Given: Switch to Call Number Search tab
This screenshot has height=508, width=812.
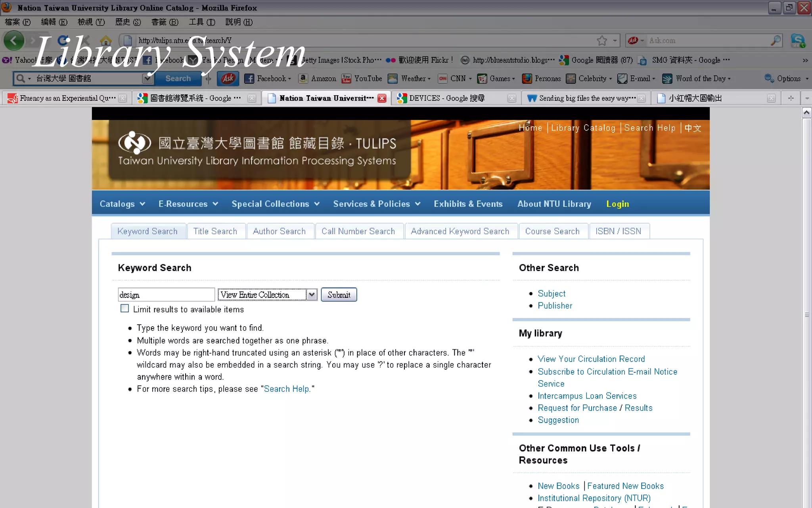Looking at the screenshot, I should (x=358, y=231).
